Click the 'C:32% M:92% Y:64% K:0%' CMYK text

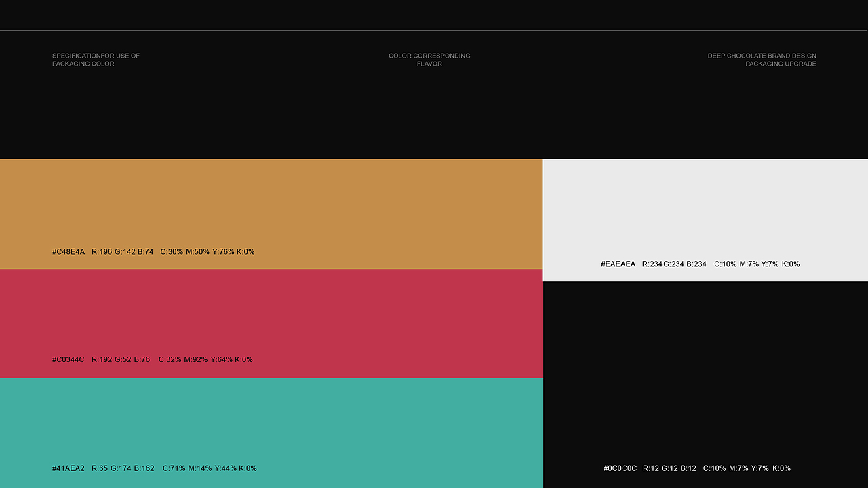point(205,359)
